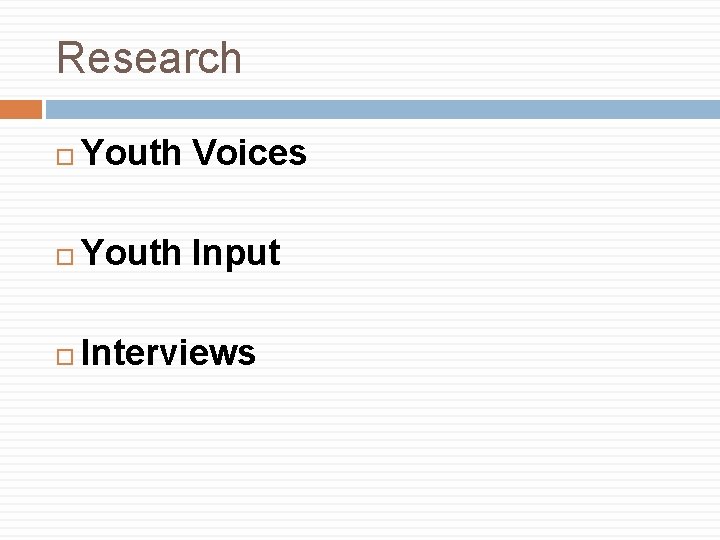The width and height of the screenshot is (720, 540).
Task: Click the orange accent block under the title
Action: coord(21,109)
